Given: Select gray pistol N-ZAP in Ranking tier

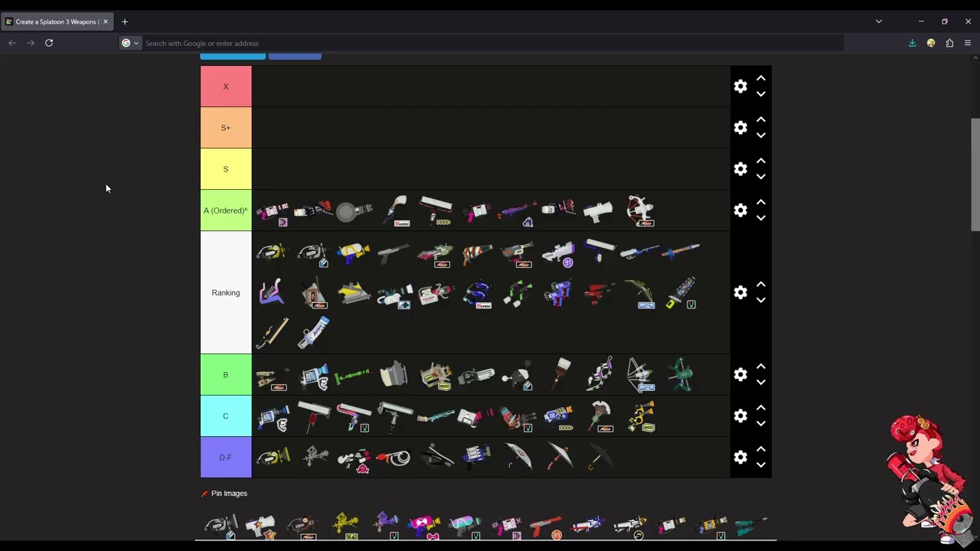Looking at the screenshot, I should (x=394, y=253).
